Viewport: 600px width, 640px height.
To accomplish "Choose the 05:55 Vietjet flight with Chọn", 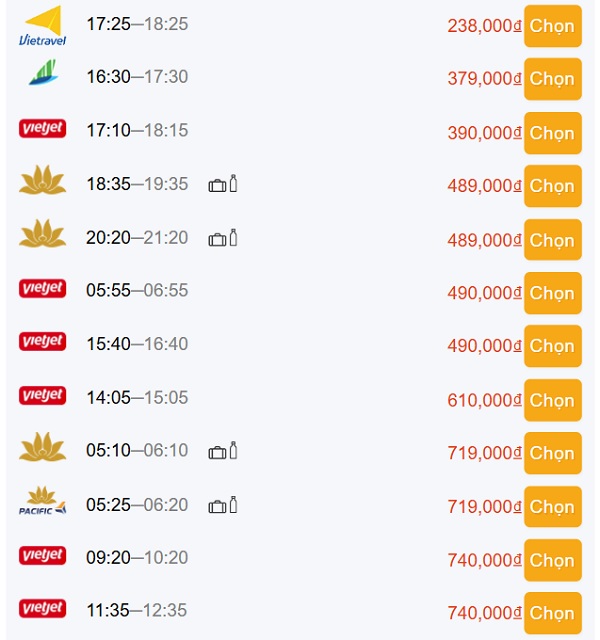I will coord(553,293).
